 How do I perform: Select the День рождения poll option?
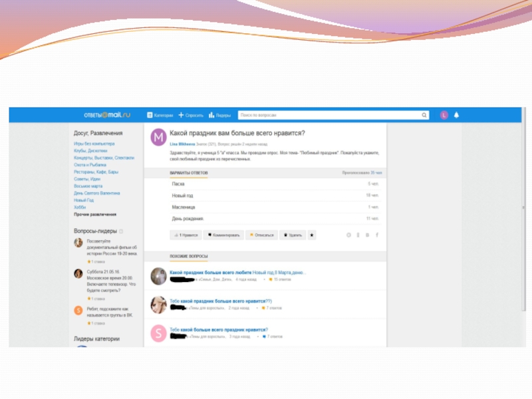point(275,219)
